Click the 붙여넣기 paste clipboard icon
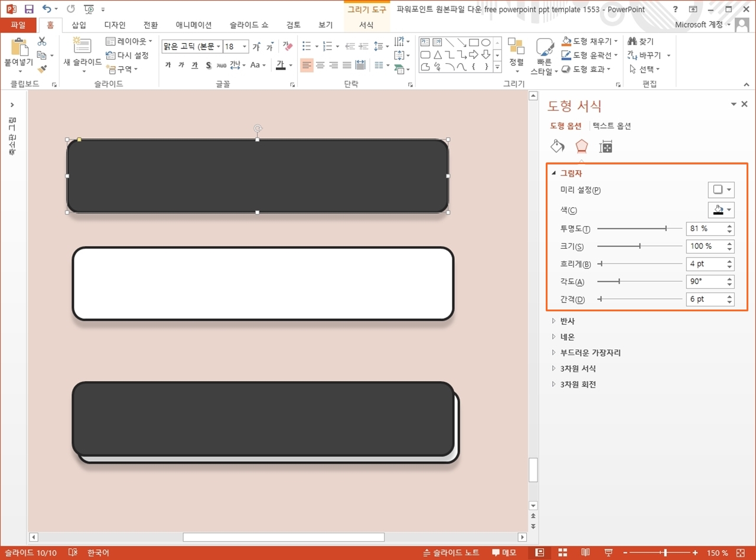Viewport: 756px width, 560px height. tap(19, 48)
